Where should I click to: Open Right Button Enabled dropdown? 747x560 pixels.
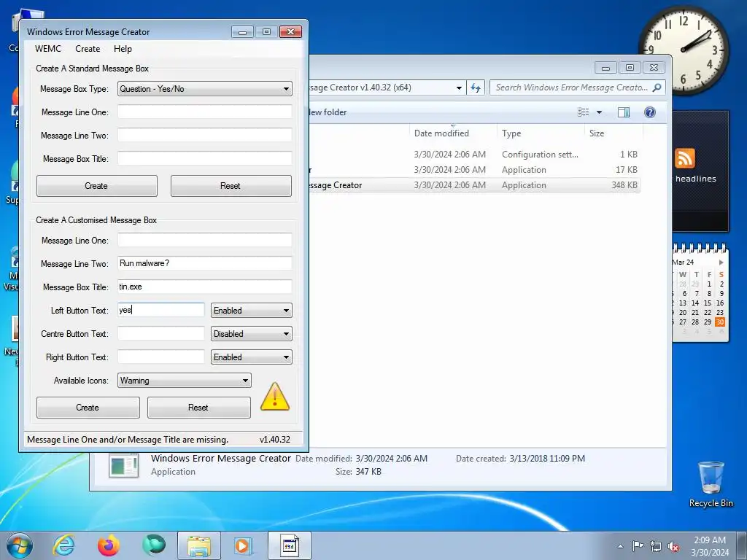click(252, 357)
